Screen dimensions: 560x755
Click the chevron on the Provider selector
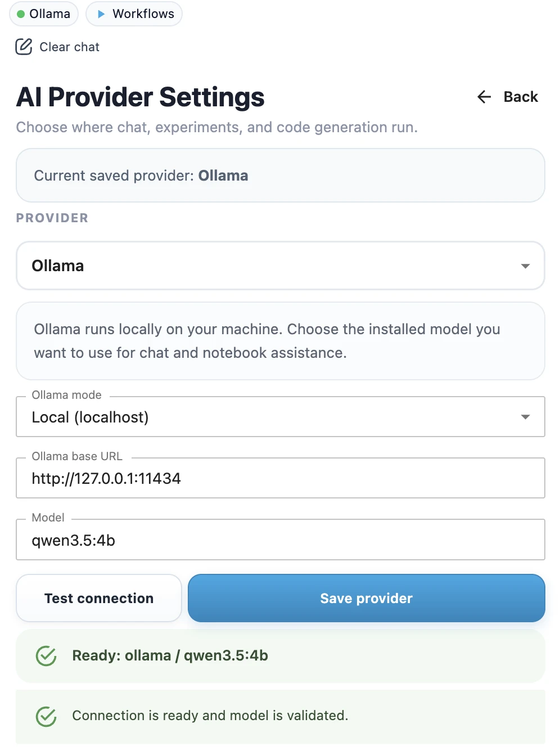(525, 266)
